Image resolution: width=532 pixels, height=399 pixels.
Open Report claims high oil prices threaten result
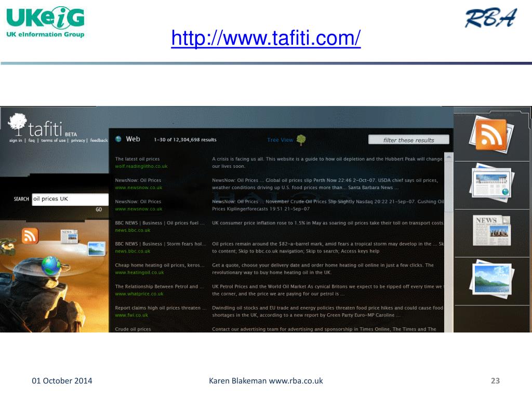click(161, 308)
